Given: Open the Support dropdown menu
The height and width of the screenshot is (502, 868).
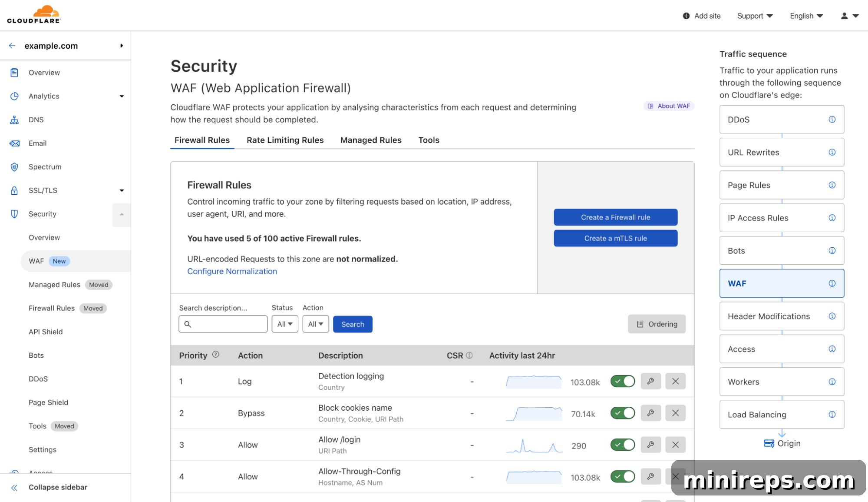Looking at the screenshot, I should tap(755, 16).
